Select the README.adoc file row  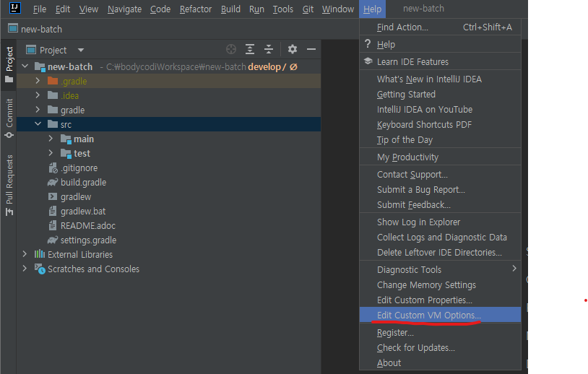169,225
